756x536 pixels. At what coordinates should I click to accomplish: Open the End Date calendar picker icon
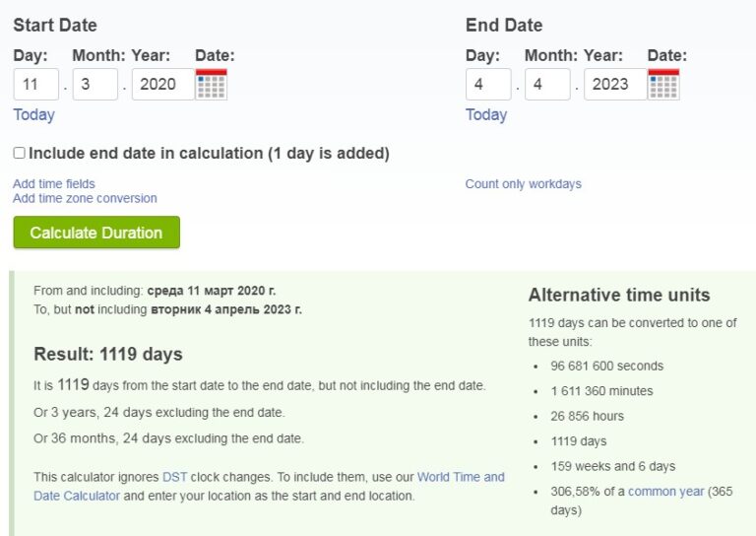(663, 85)
